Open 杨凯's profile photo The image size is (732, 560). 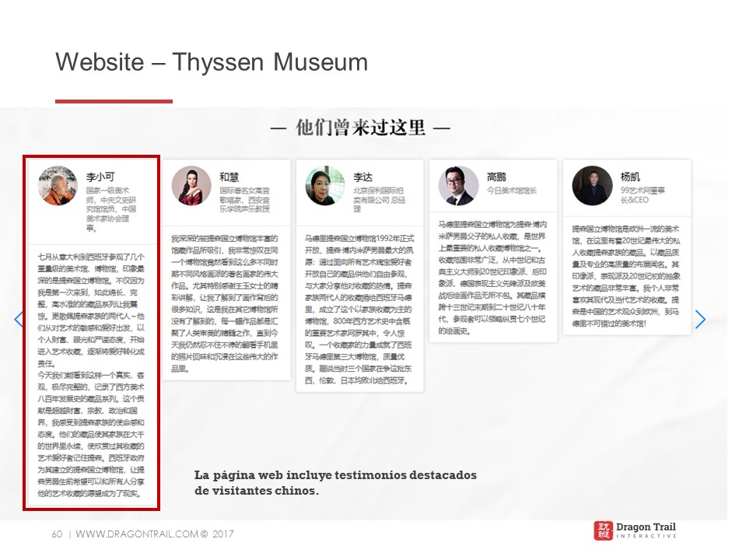pos(592,186)
